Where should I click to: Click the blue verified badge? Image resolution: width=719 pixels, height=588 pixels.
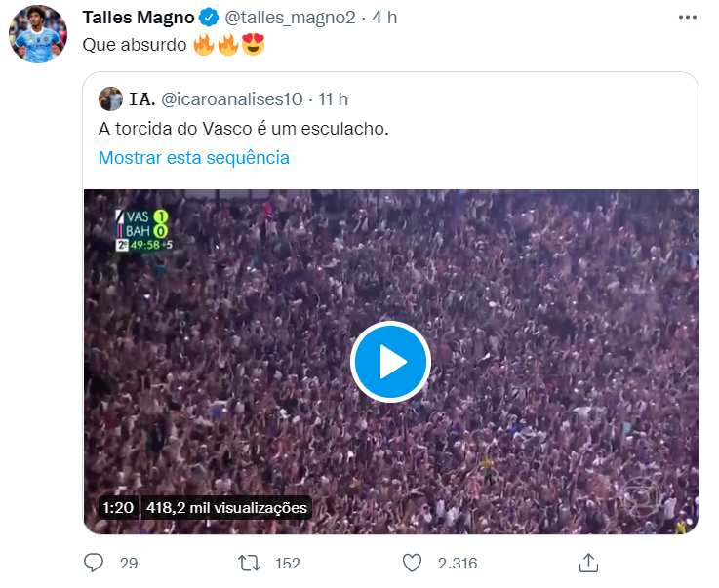pos(209,19)
